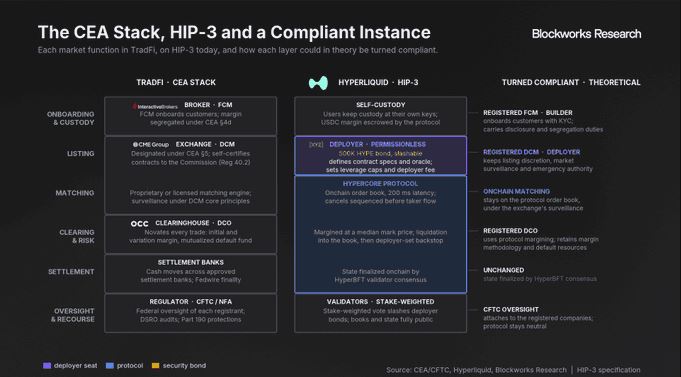The width and height of the screenshot is (681, 377).
Task: Click the 'CFTC OVERSIGHT' heading
Action: 511,310
